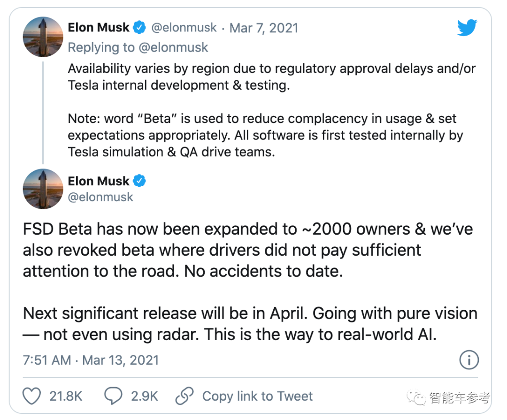Click the verified badge in the top reply
The width and height of the screenshot is (507, 420).
coord(140,28)
